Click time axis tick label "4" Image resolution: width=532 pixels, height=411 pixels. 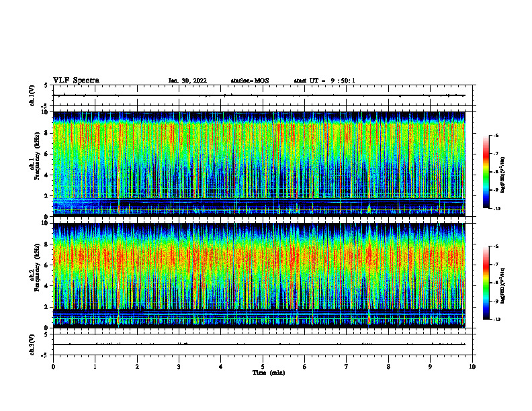[x=221, y=367]
